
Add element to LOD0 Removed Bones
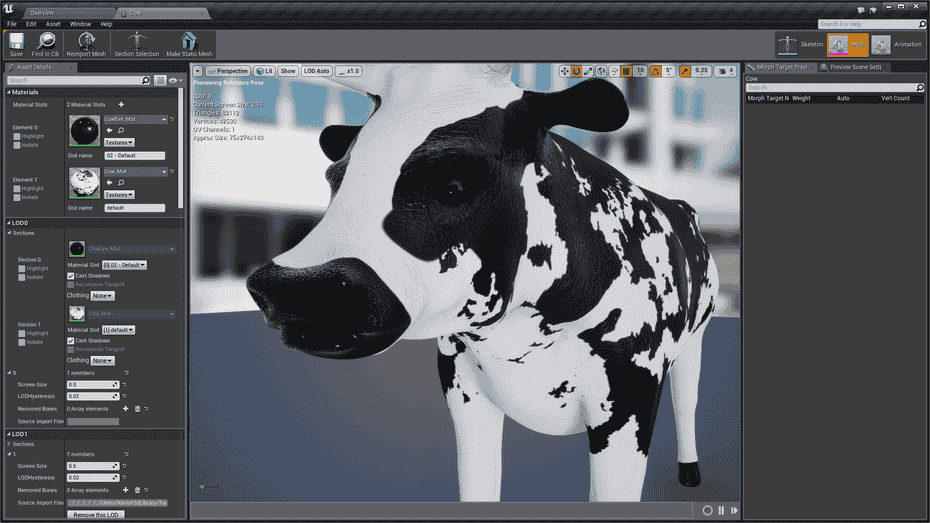click(126, 409)
